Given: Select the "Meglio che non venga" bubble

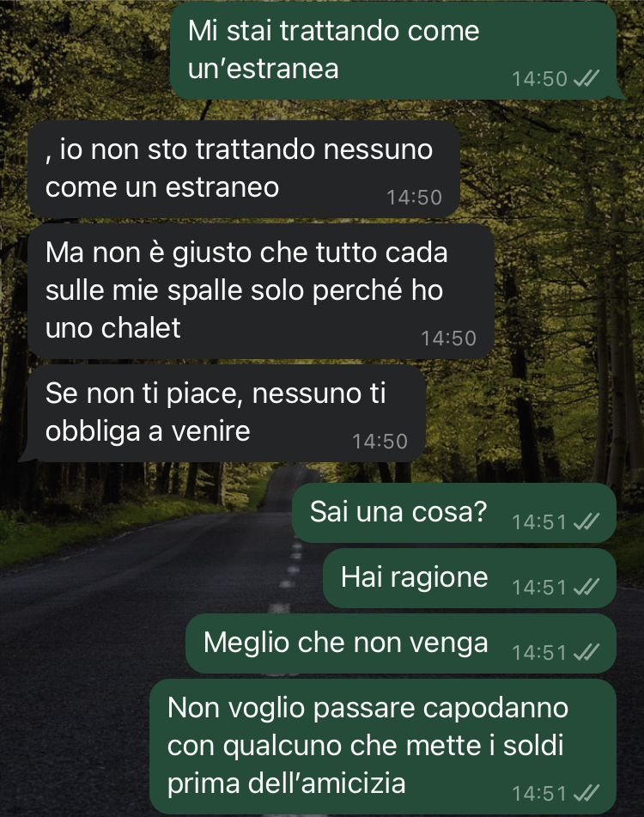Looking at the screenshot, I should pos(401,643).
